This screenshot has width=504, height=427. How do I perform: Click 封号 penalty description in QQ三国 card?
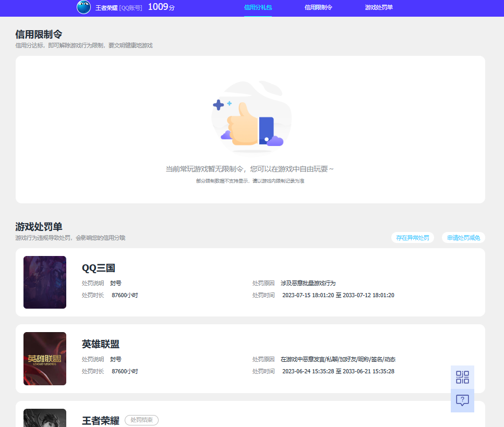pyautogui.click(x=116, y=283)
